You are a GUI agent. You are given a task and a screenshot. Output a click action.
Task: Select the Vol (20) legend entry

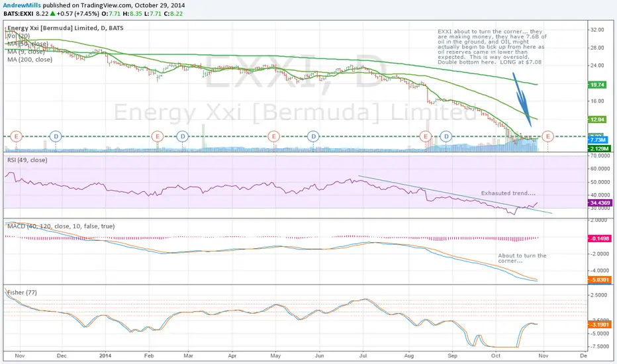19,36
